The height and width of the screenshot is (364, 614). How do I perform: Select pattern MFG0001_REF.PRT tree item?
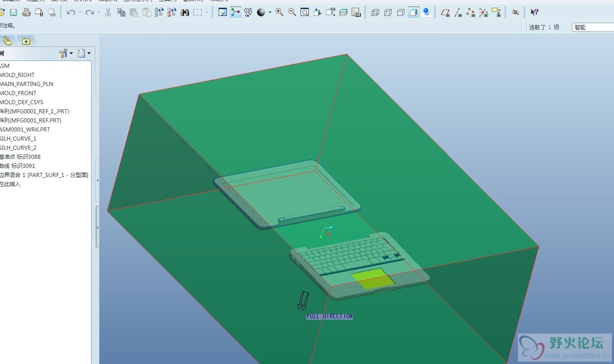(31, 120)
